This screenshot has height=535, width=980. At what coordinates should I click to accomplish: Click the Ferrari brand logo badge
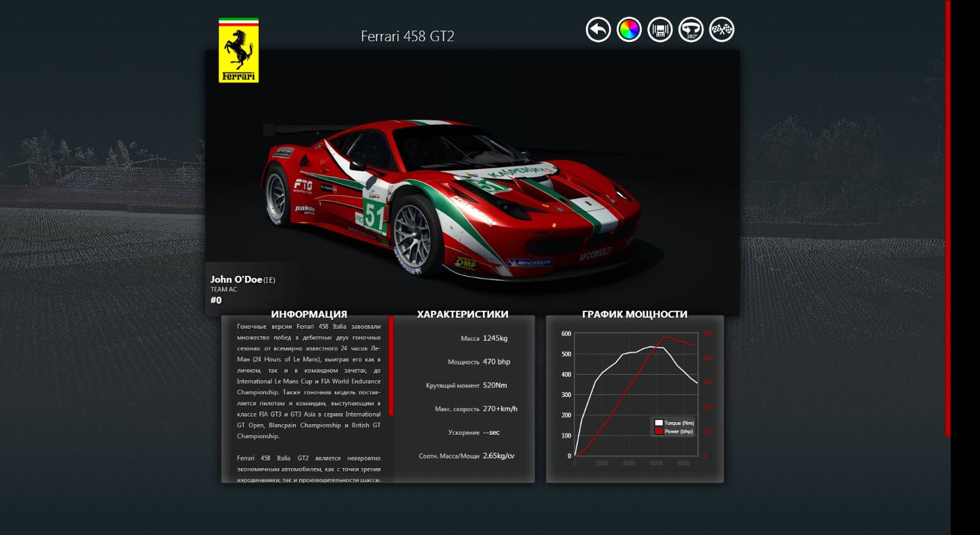[x=239, y=51]
